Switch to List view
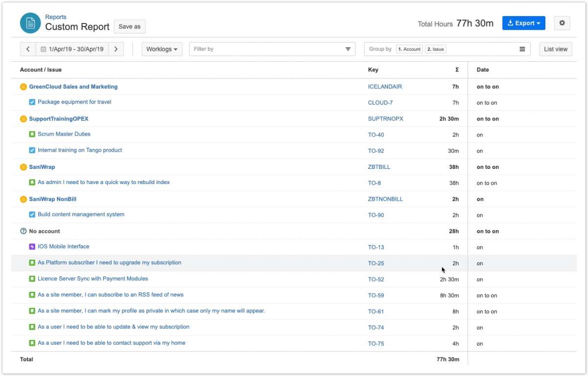Image resolution: width=588 pixels, height=376 pixels. point(556,49)
